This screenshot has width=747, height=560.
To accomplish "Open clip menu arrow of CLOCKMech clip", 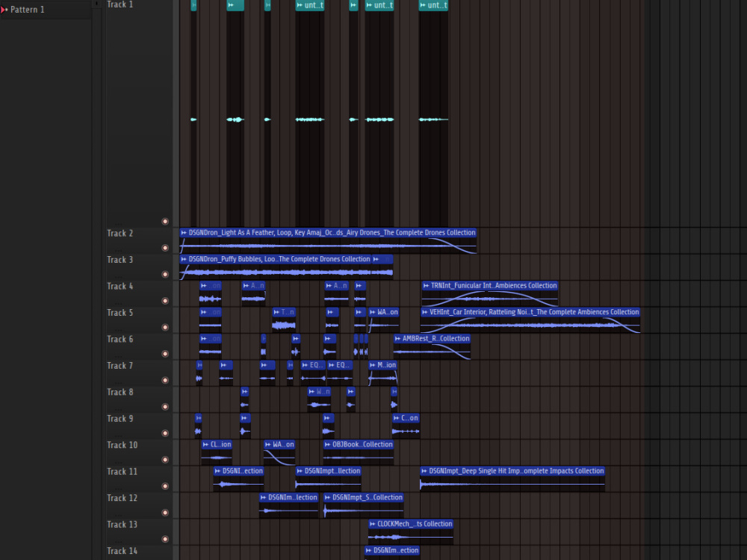I will click(373, 524).
